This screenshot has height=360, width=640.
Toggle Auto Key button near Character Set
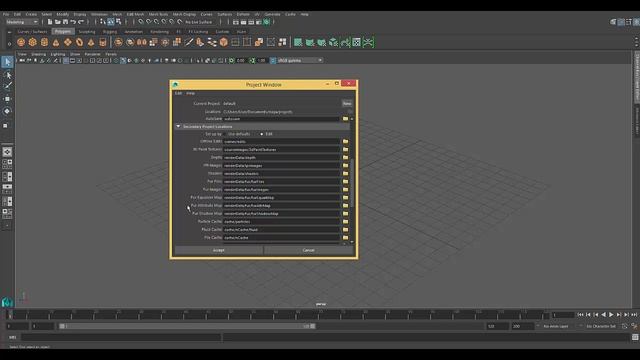coord(624,326)
